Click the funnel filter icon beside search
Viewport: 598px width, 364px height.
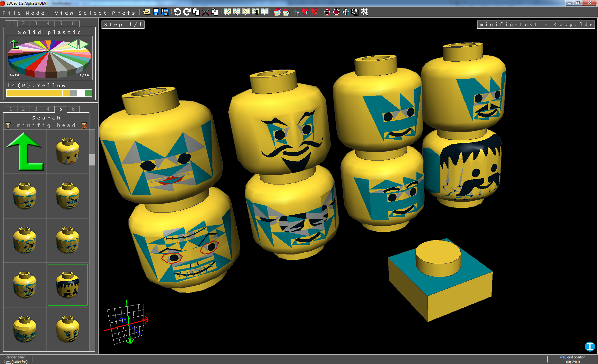coord(8,125)
